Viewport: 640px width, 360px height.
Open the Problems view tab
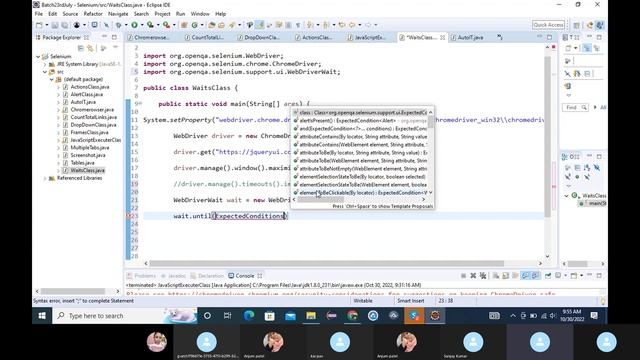141,276
